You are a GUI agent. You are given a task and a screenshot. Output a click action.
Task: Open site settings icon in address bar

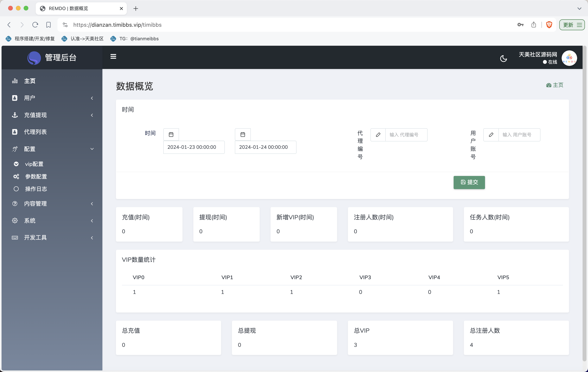click(x=65, y=25)
